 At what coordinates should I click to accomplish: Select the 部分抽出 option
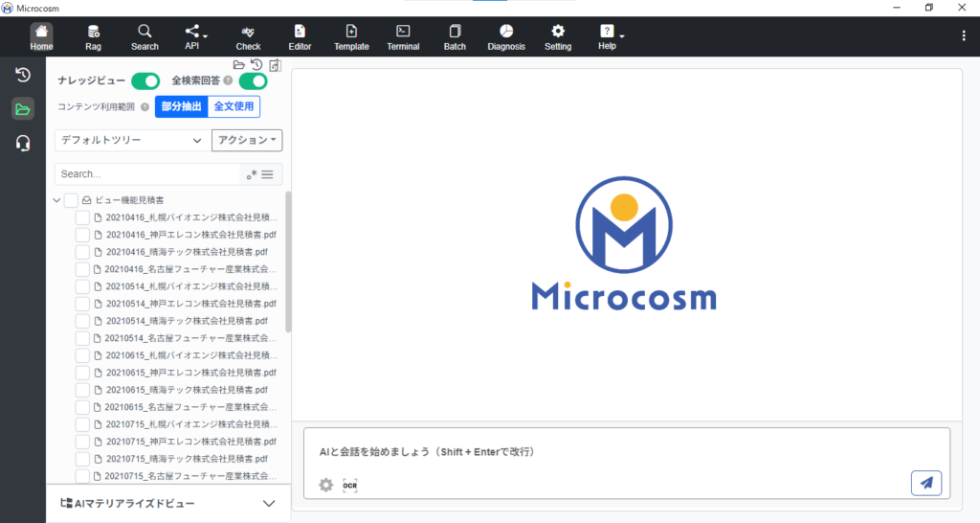click(x=181, y=106)
